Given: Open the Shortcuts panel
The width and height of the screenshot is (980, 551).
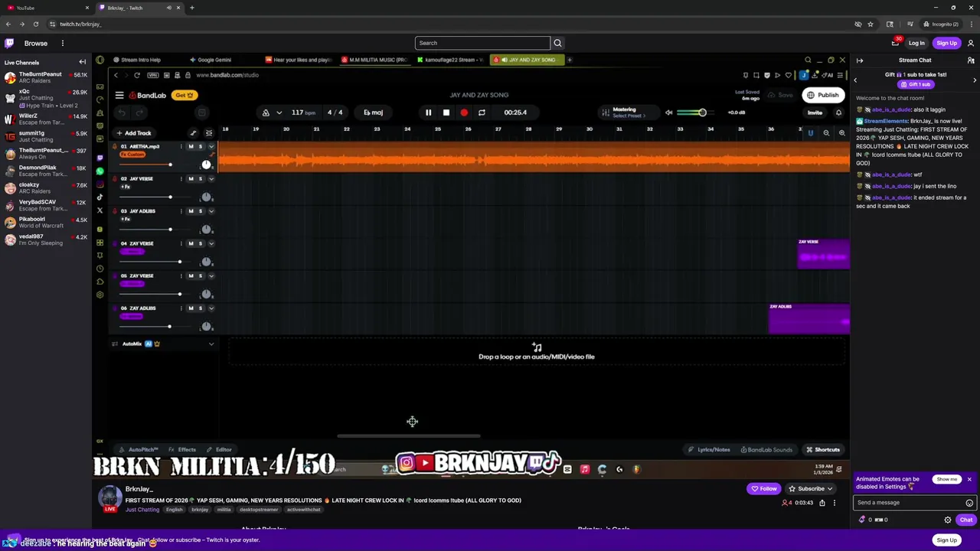Looking at the screenshot, I should pos(823,450).
